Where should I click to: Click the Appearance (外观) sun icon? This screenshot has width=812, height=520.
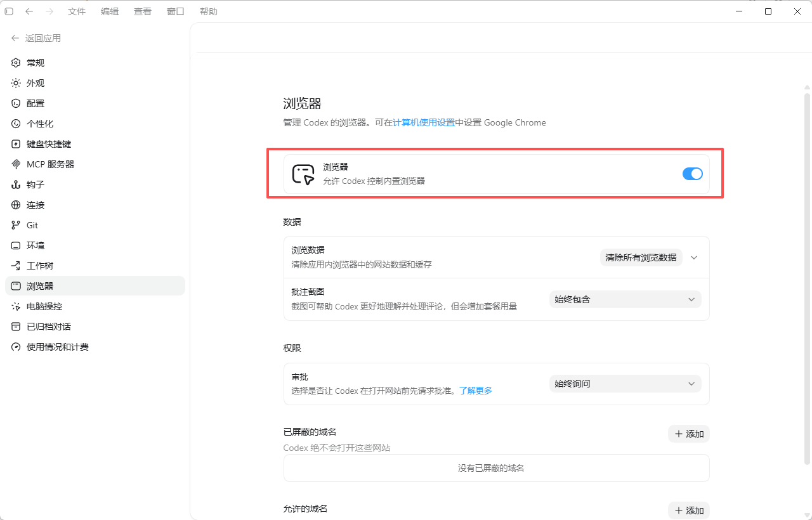tap(16, 83)
